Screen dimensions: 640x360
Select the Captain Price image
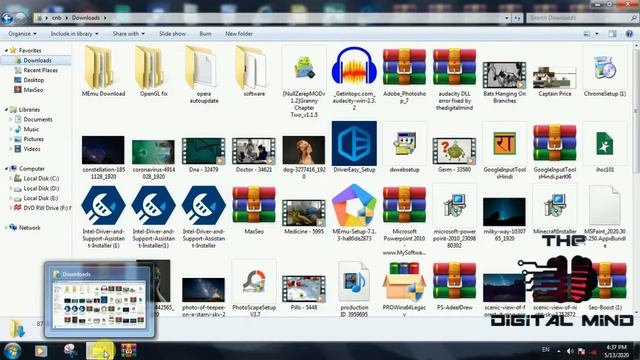(554, 81)
